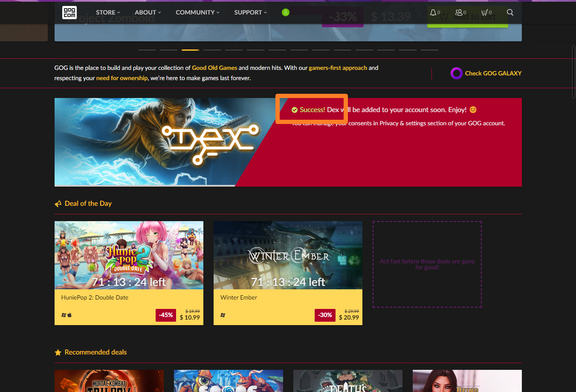The image size is (576, 392).
Task: Click the -30% discount badge
Action: coord(325,315)
